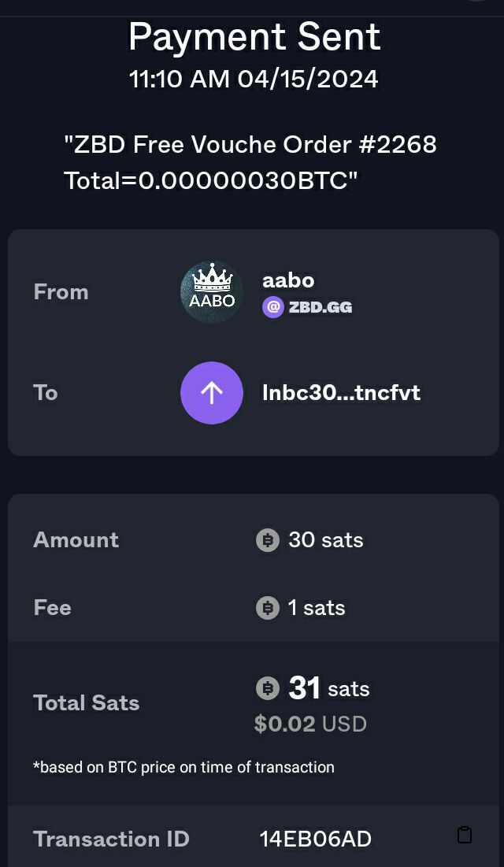Tap the ZBD.GG gamertag label
Viewport: 504px width, 867px height.
pos(320,307)
